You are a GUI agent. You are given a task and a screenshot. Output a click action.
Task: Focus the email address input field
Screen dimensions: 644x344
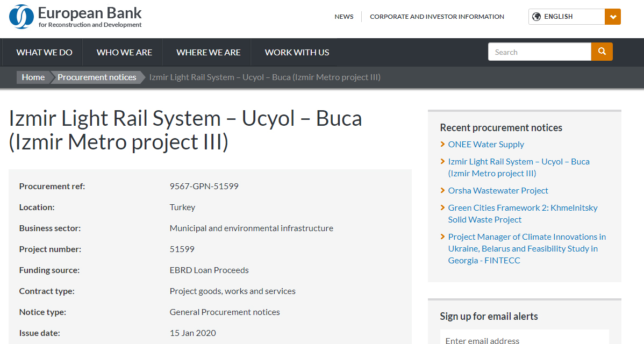(525, 338)
